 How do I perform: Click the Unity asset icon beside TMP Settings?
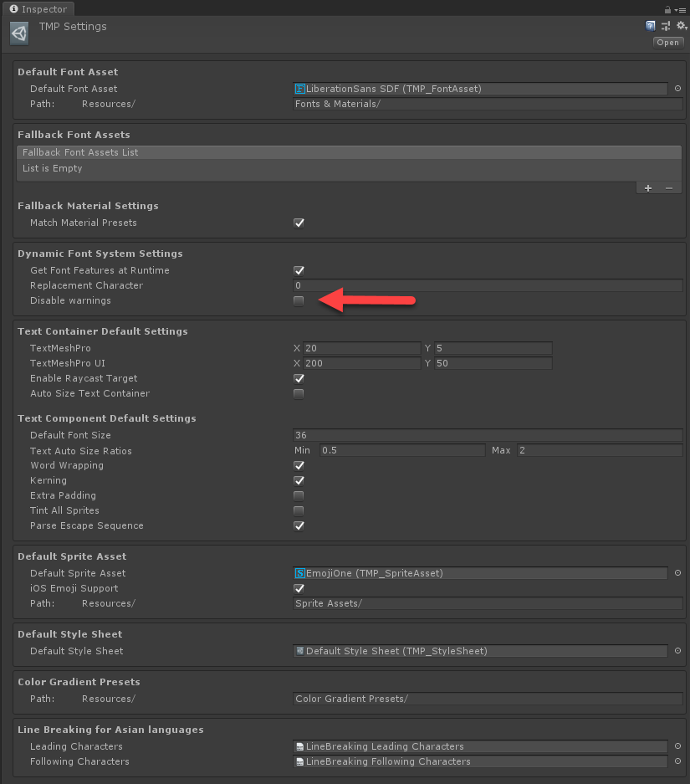click(x=19, y=33)
